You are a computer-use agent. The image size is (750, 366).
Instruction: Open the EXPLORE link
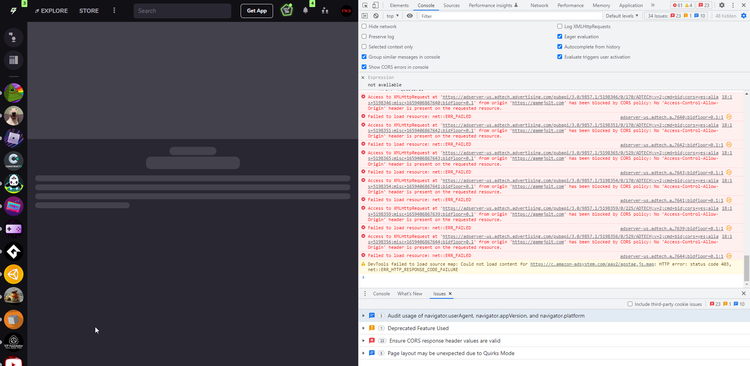[51, 11]
